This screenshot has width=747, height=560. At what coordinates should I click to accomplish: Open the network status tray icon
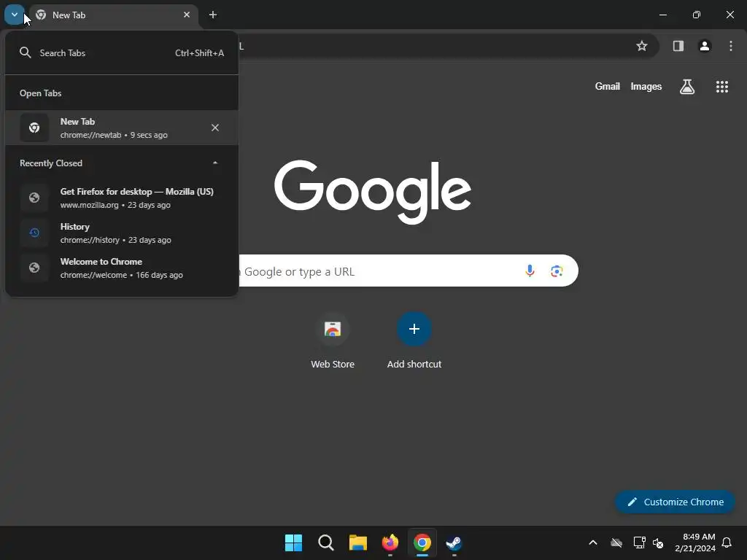(x=639, y=542)
